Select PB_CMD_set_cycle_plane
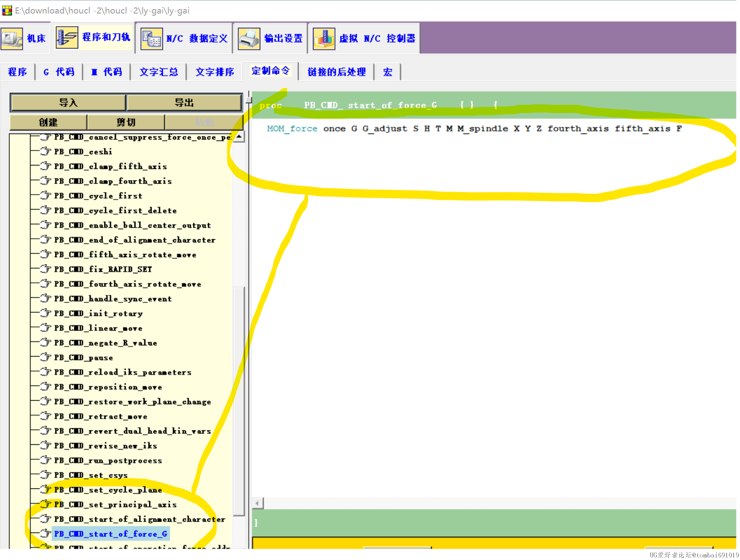 tap(108, 490)
